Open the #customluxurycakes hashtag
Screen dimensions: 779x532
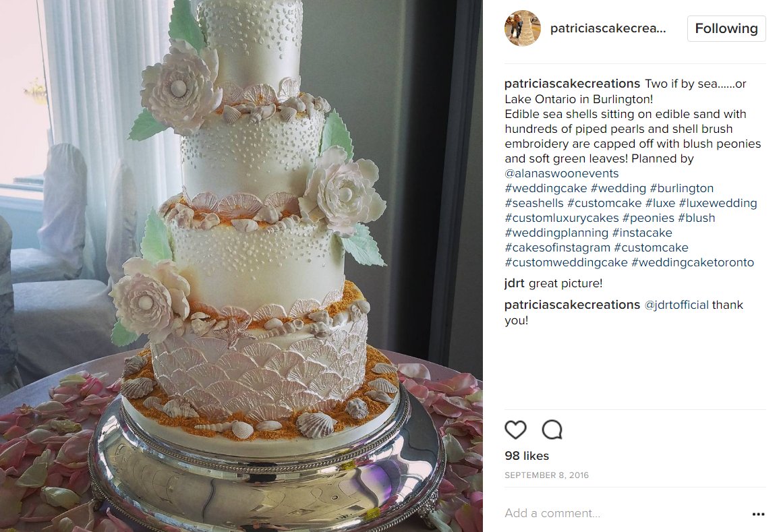click(561, 218)
